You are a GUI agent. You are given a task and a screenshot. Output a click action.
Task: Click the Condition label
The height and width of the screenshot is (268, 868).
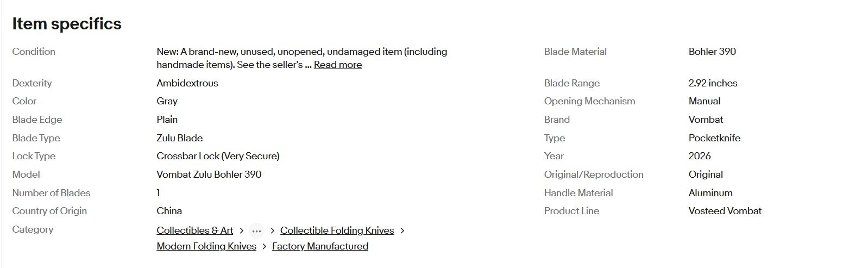(34, 52)
